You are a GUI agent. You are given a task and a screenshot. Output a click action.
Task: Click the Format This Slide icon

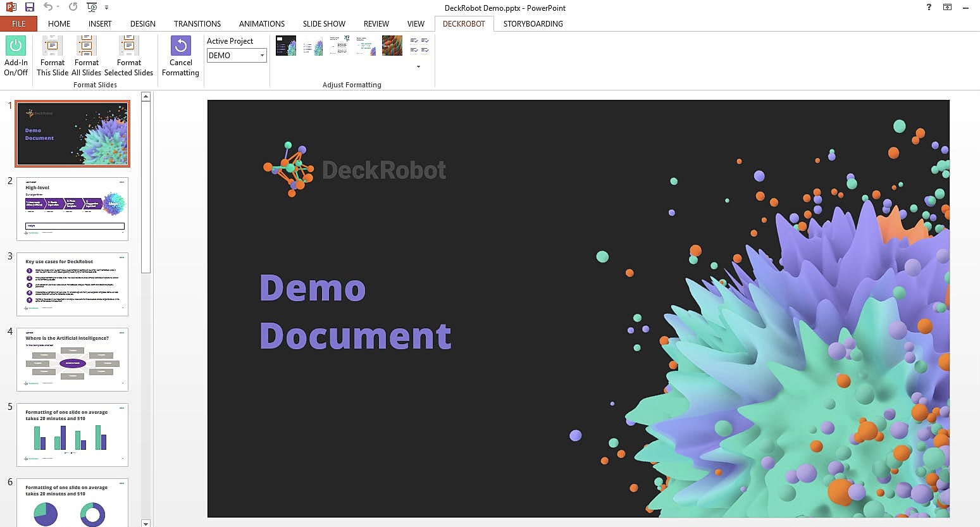pyautogui.click(x=53, y=46)
